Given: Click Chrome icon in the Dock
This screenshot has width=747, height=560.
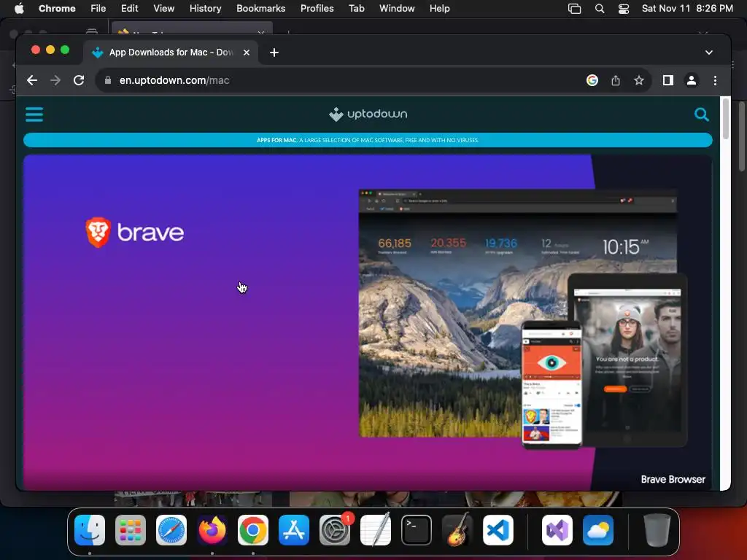Looking at the screenshot, I should 253,530.
